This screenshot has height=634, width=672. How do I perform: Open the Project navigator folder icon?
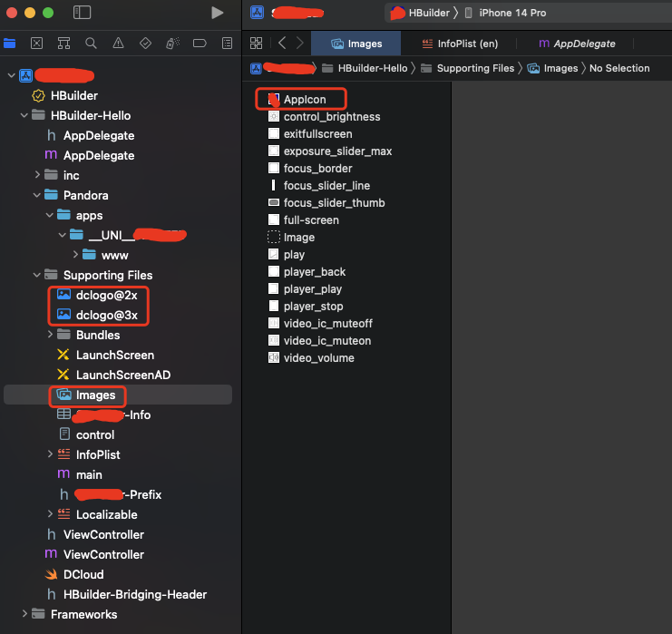coord(9,44)
